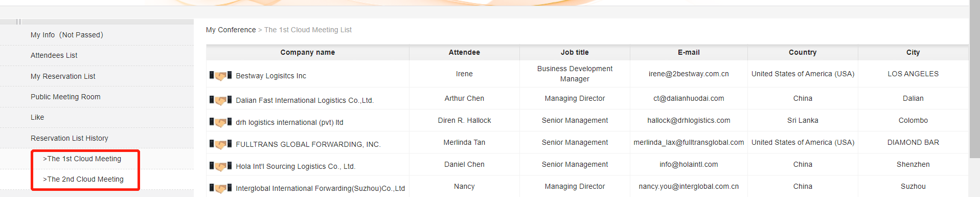This screenshot has height=197, width=980.
Task: Go to My Reservation List
Action: (x=63, y=76)
